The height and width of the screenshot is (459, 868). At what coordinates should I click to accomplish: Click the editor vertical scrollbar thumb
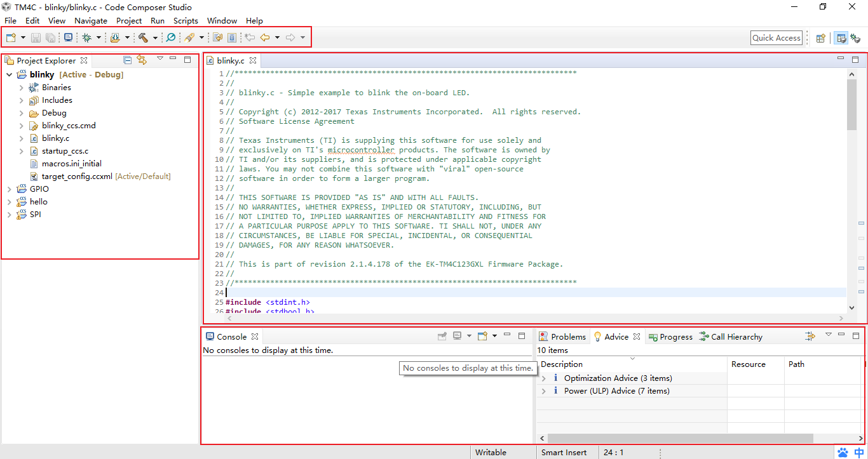(852, 105)
